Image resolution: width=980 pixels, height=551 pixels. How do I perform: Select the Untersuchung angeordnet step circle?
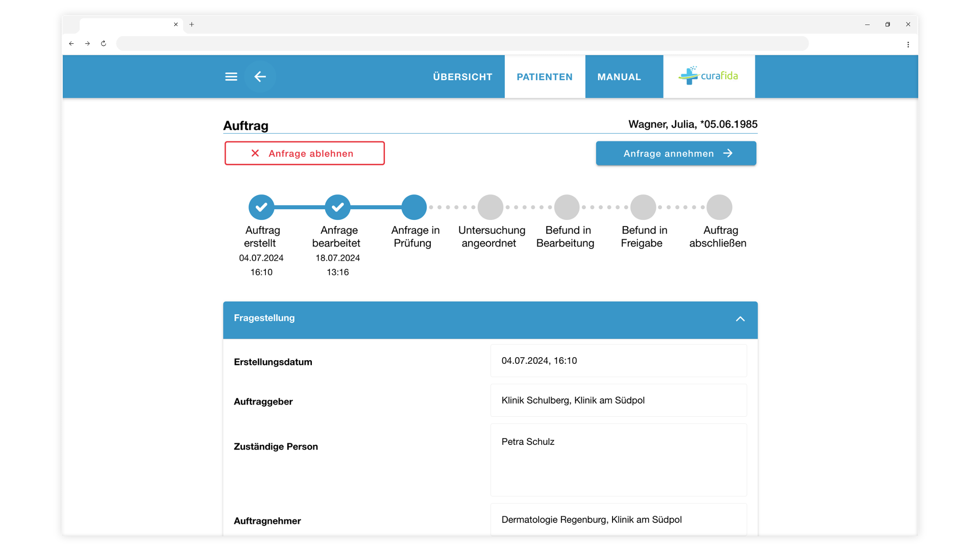tap(491, 207)
